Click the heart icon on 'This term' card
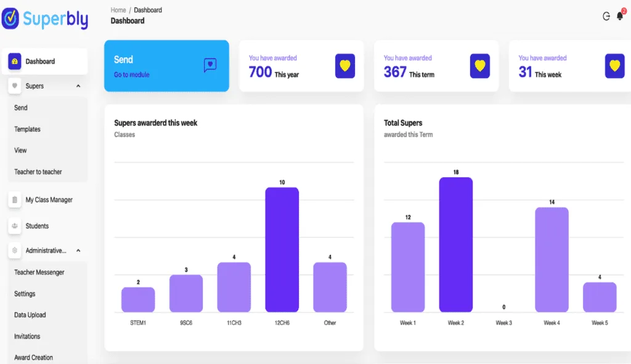 (x=479, y=65)
